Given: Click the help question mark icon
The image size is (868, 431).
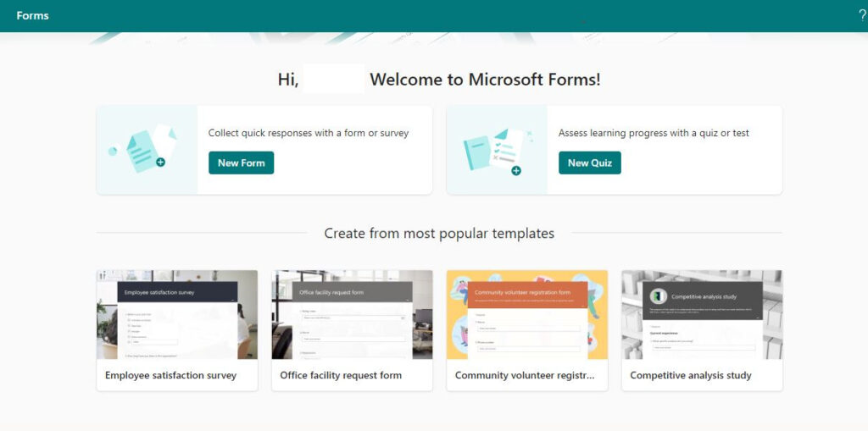Looking at the screenshot, I should point(862,15).
